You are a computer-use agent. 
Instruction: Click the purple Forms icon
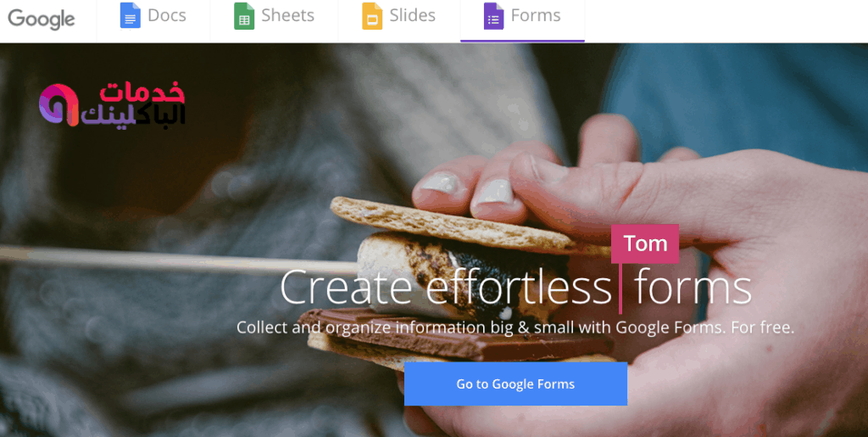tap(494, 15)
